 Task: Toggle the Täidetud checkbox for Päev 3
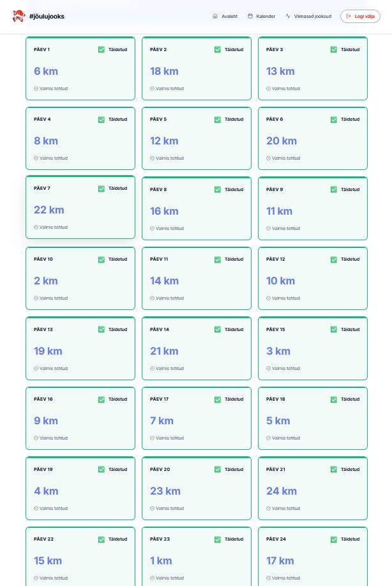(334, 49)
